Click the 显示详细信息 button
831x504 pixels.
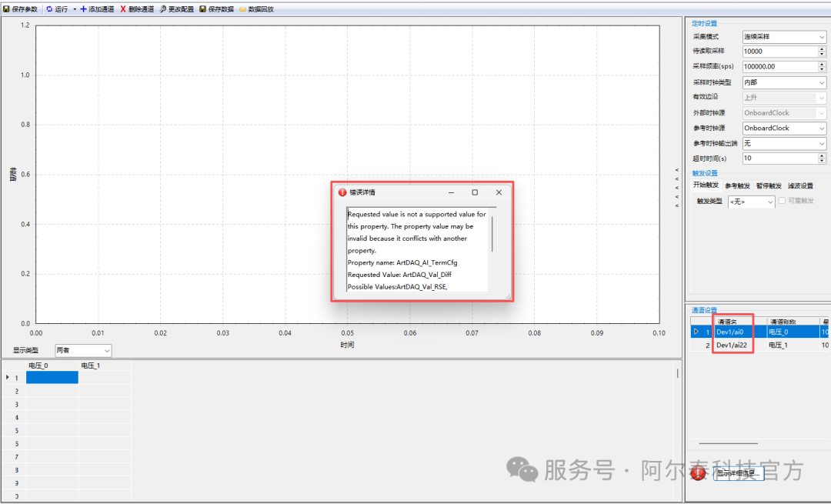[738, 473]
